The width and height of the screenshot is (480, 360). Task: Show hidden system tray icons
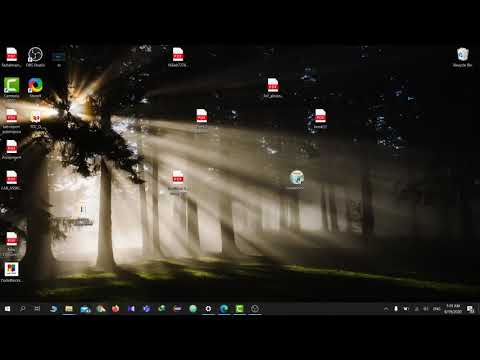pos(386,309)
